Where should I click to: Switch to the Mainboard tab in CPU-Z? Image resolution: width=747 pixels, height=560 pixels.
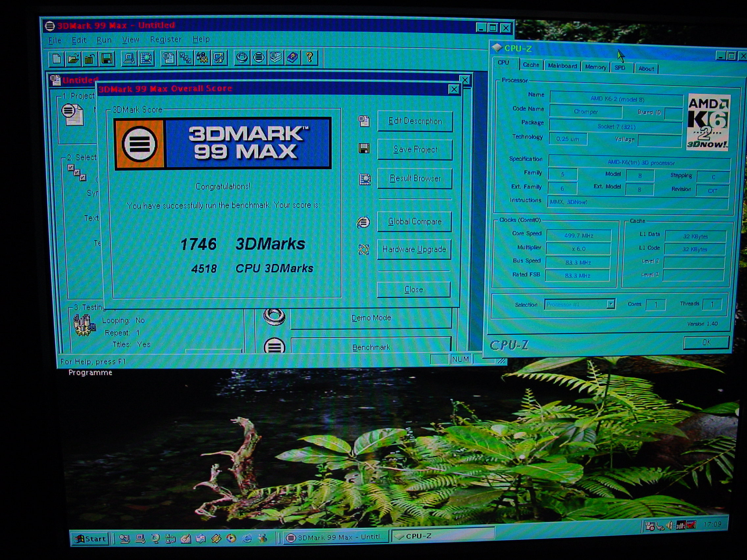click(562, 66)
